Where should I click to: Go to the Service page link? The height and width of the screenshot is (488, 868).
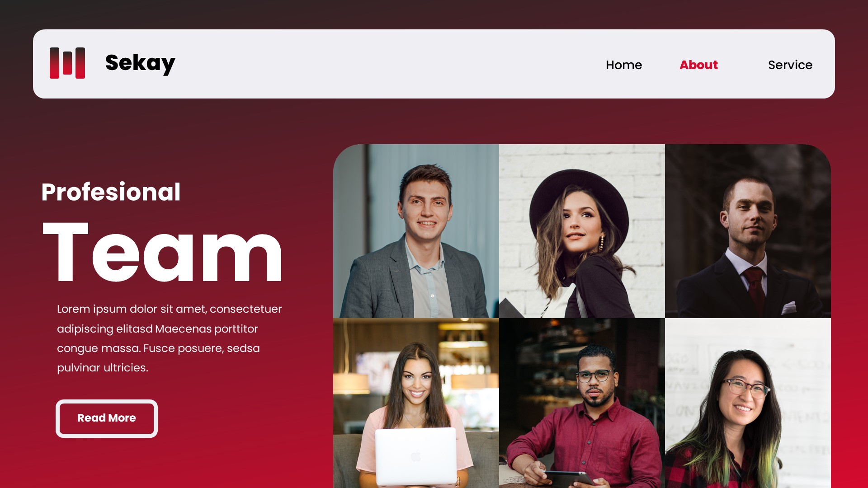790,65
